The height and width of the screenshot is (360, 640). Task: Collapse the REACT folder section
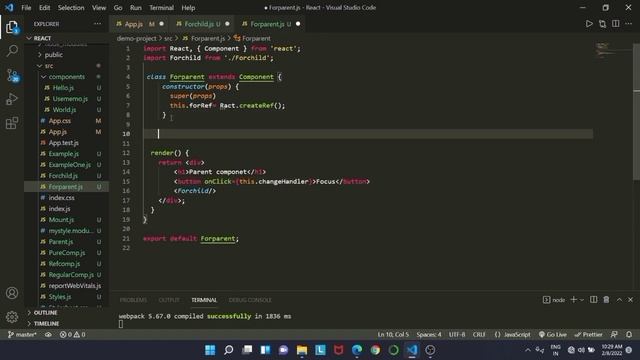[x=67, y=38]
